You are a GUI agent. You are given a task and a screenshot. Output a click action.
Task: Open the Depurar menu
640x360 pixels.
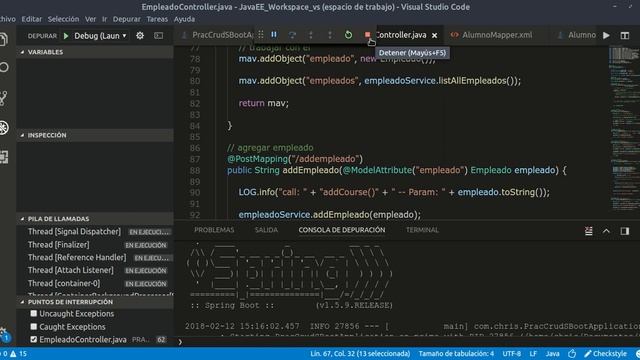coord(127,19)
